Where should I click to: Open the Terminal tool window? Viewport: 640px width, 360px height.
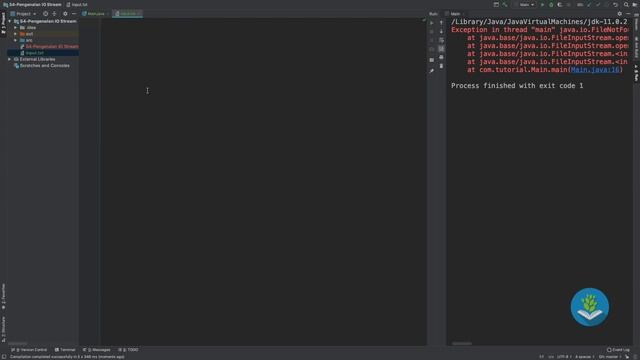pos(65,350)
